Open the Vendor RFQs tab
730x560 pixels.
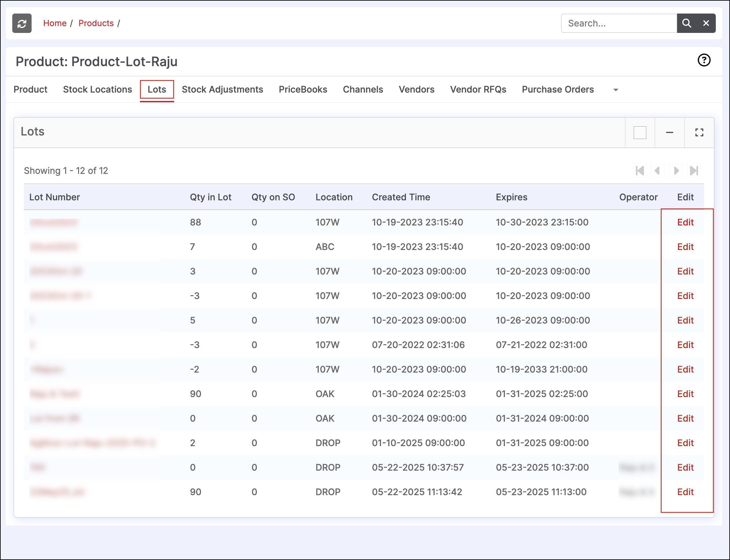[478, 89]
